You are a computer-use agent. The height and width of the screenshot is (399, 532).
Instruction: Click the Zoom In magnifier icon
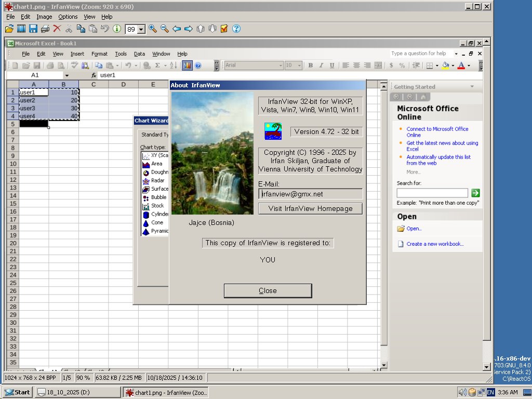(153, 29)
